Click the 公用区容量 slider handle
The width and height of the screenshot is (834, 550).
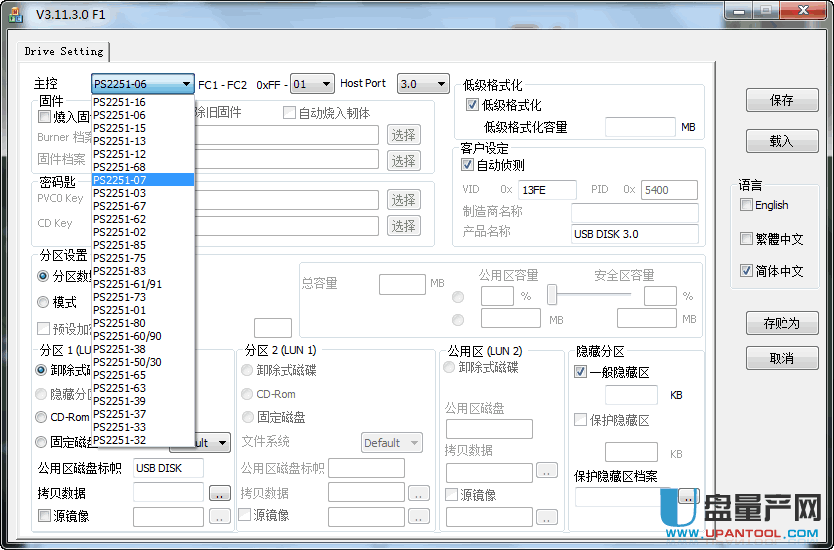coord(551,295)
